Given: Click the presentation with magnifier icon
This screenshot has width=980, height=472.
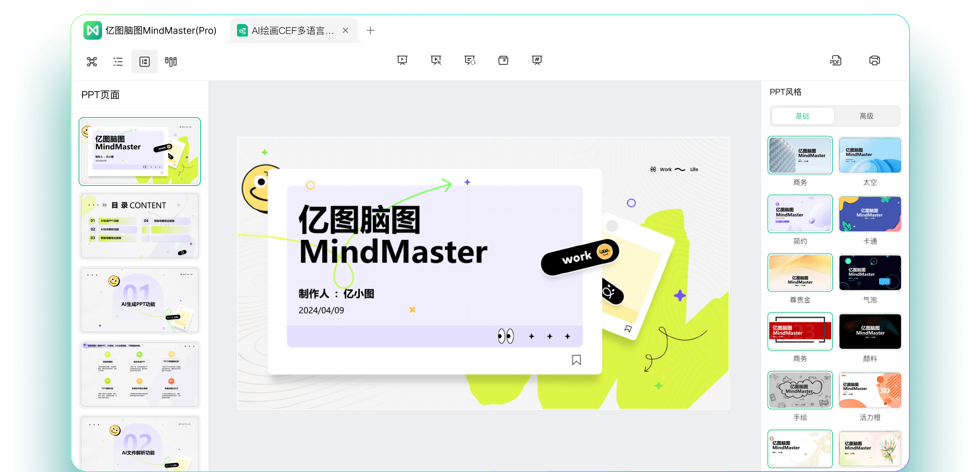Looking at the screenshot, I should coord(470,60).
